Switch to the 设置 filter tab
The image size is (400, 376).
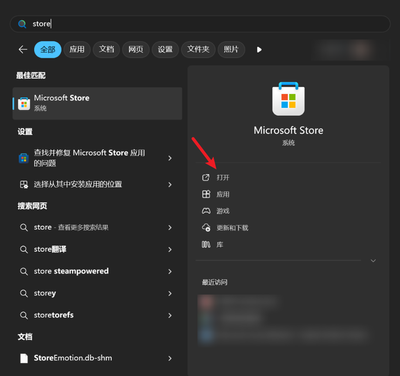[165, 50]
